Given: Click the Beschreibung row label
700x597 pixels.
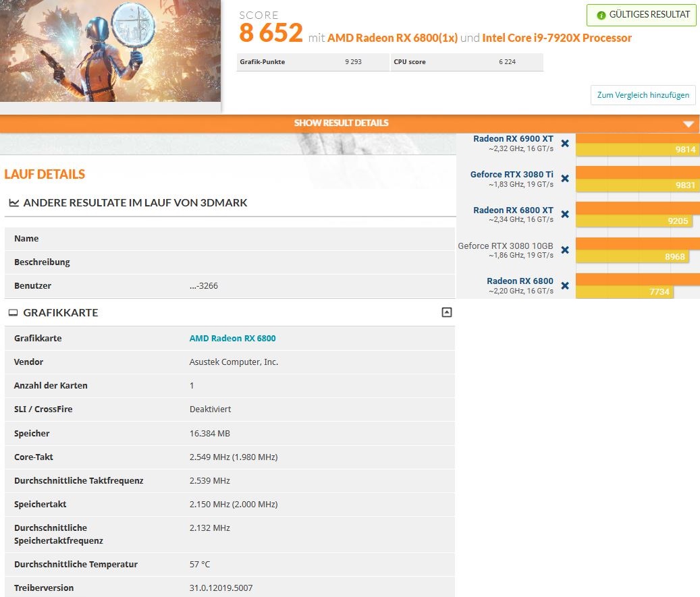Looking at the screenshot, I should click(x=42, y=262).
